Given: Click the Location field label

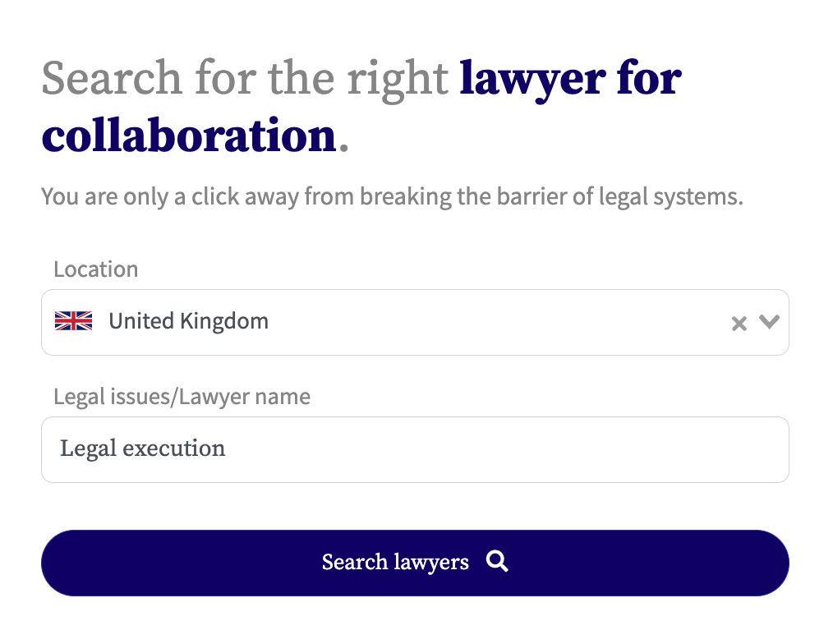Looking at the screenshot, I should (95, 269).
